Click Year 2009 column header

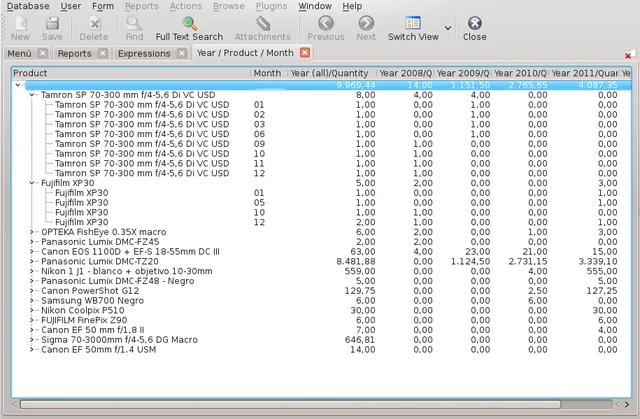point(462,73)
